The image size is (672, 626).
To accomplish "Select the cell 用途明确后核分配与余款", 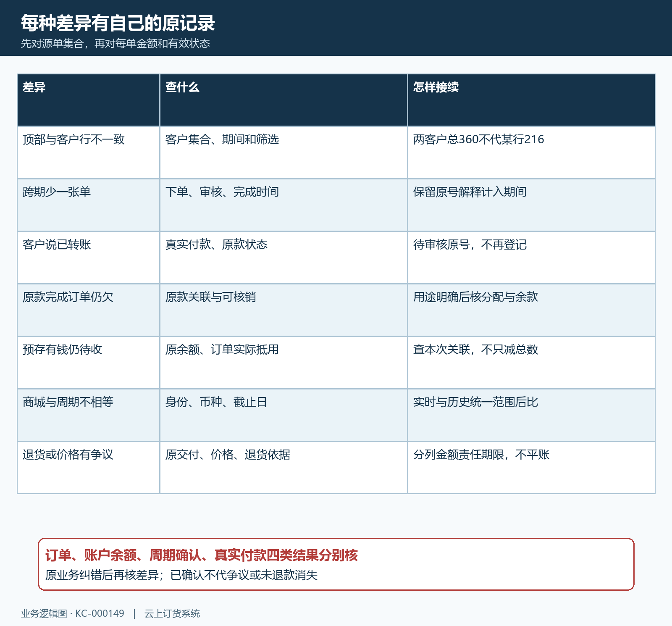I will [x=531, y=310].
